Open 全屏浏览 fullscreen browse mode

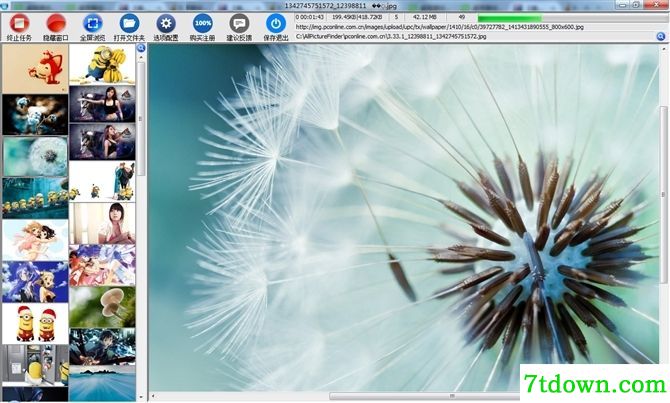[x=92, y=24]
